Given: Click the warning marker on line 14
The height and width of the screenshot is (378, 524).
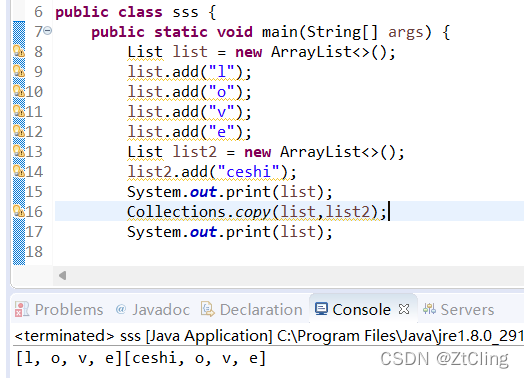Looking at the screenshot, I should click(x=19, y=171).
